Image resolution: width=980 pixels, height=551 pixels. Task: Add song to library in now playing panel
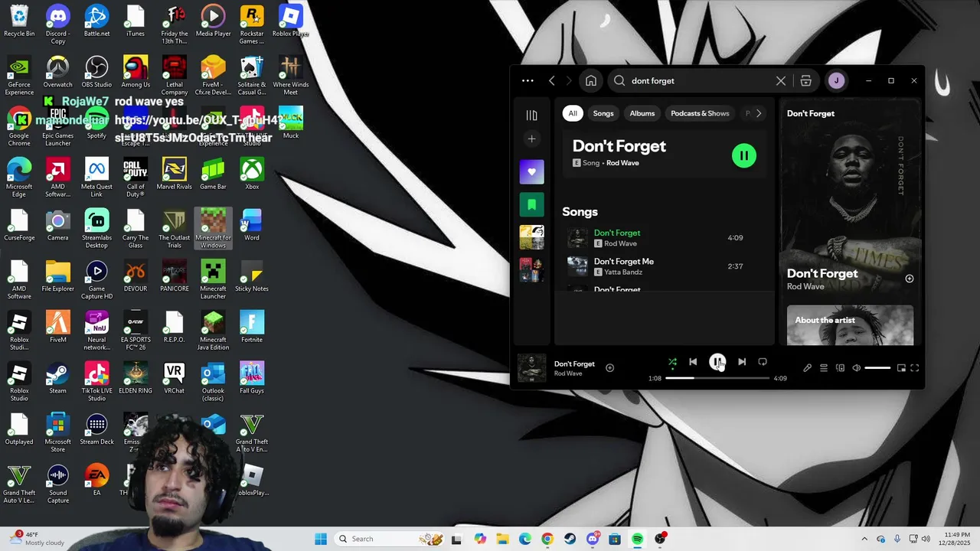(x=910, y=279)
